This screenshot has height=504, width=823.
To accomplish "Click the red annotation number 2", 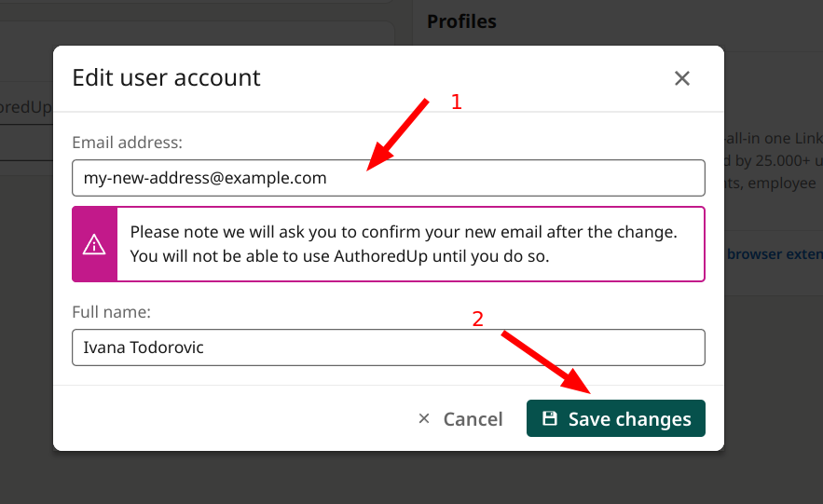I will point(477,319).
